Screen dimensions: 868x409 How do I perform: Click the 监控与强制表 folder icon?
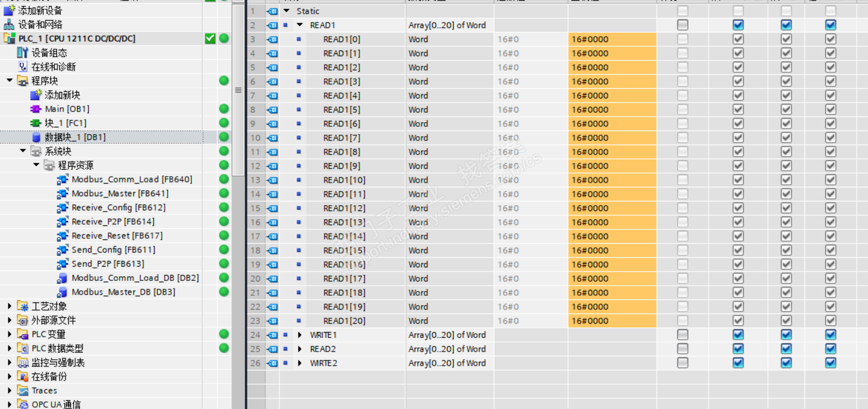coord(22,363)
